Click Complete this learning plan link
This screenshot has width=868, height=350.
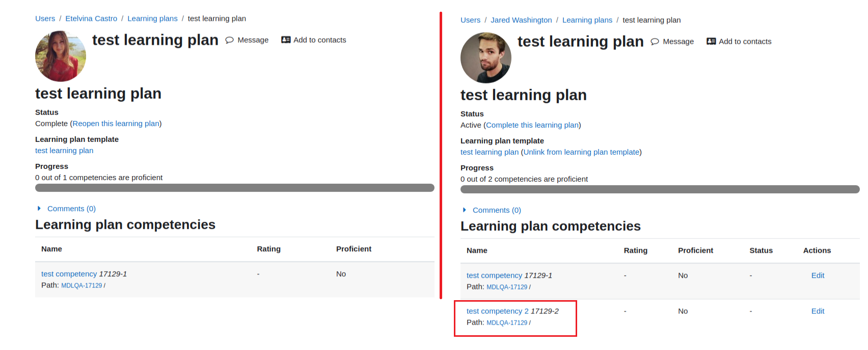[x=532, y=125]
